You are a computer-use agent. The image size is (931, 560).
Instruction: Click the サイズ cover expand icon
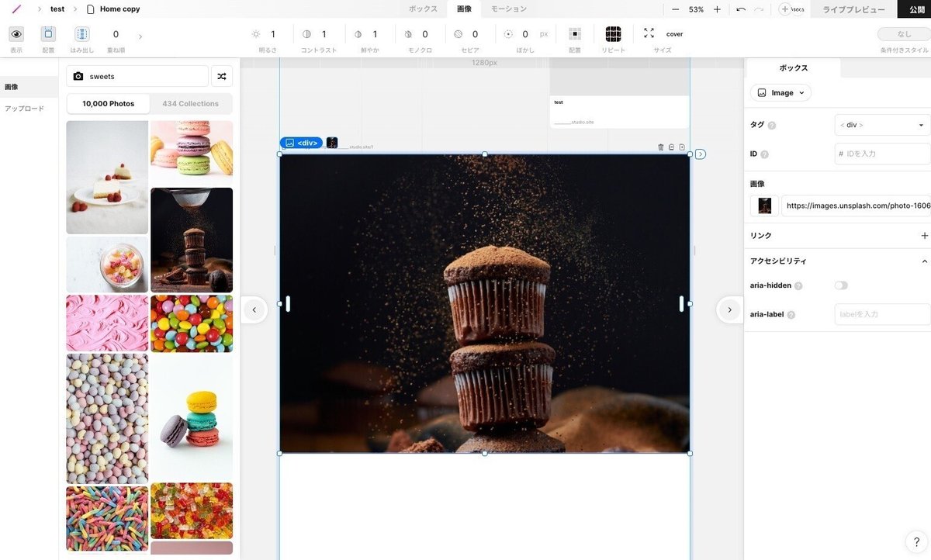click(649, 33)
